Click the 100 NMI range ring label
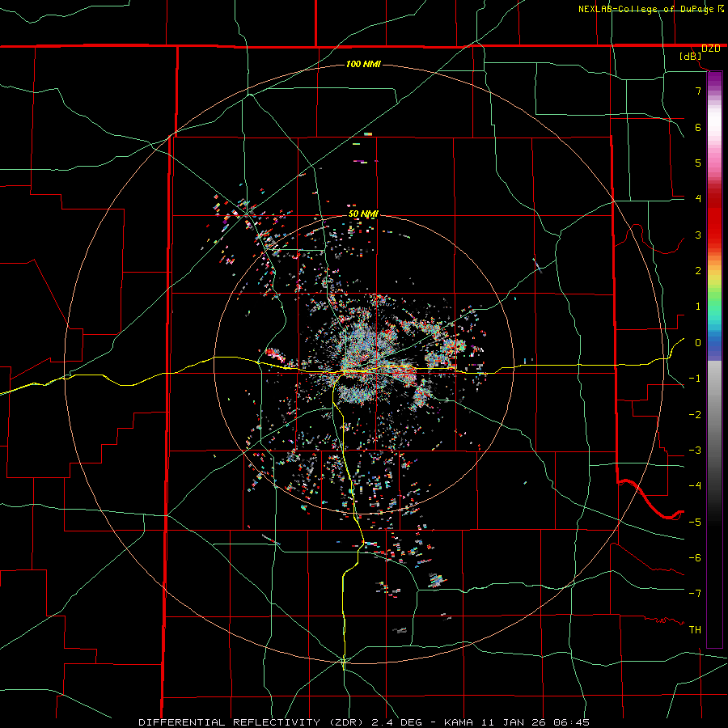The width and height of the screenshot is (728, 728). pos(363,64)
